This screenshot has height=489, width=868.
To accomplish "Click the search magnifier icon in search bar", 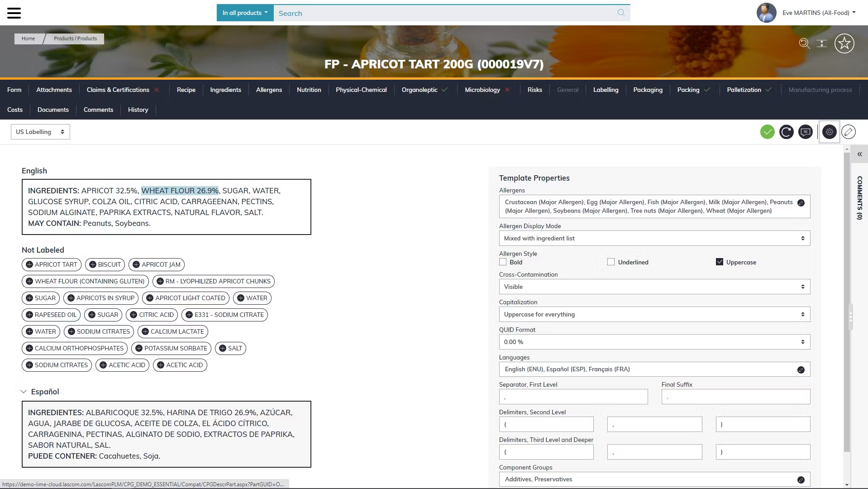I will click(621, 13).
